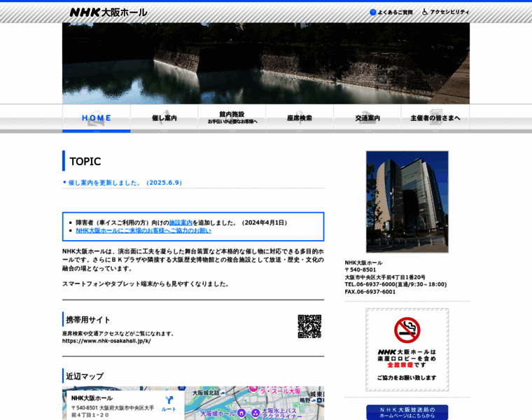532x420 pixels.
Task: Open the 館内施設 facilities tab
Action: pos(232,118)
